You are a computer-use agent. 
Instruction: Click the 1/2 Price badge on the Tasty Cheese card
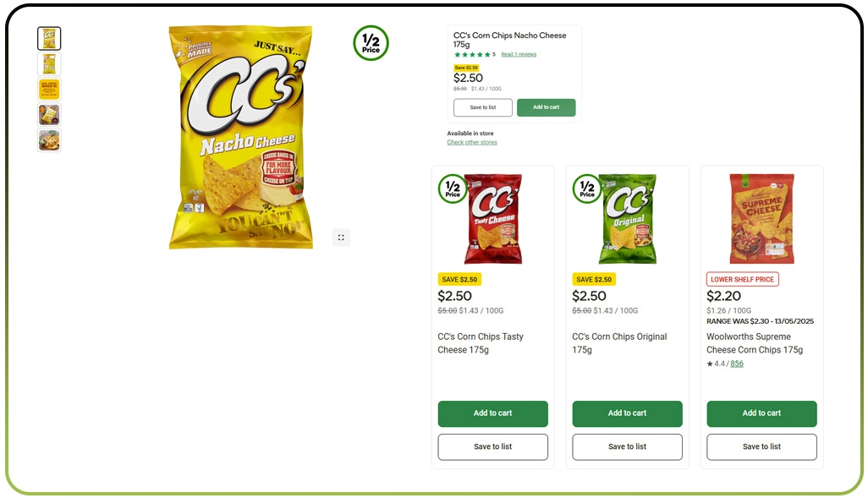(453, 189)
